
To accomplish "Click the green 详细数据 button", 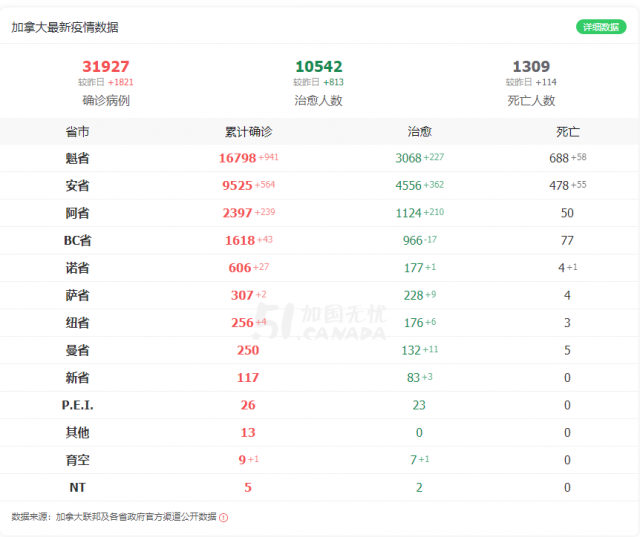I will point(601,27).
